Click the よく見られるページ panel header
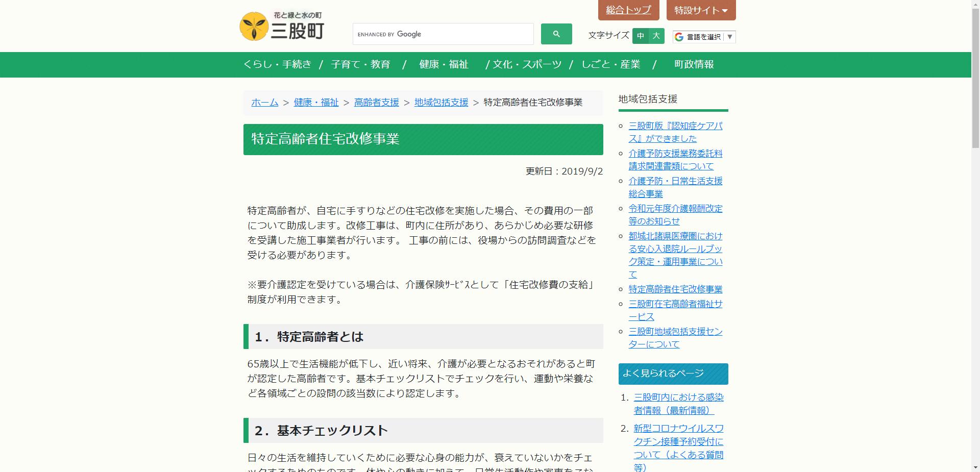This screenshot has height=472, width=980. pyautogui.click(x=673, y=373)
